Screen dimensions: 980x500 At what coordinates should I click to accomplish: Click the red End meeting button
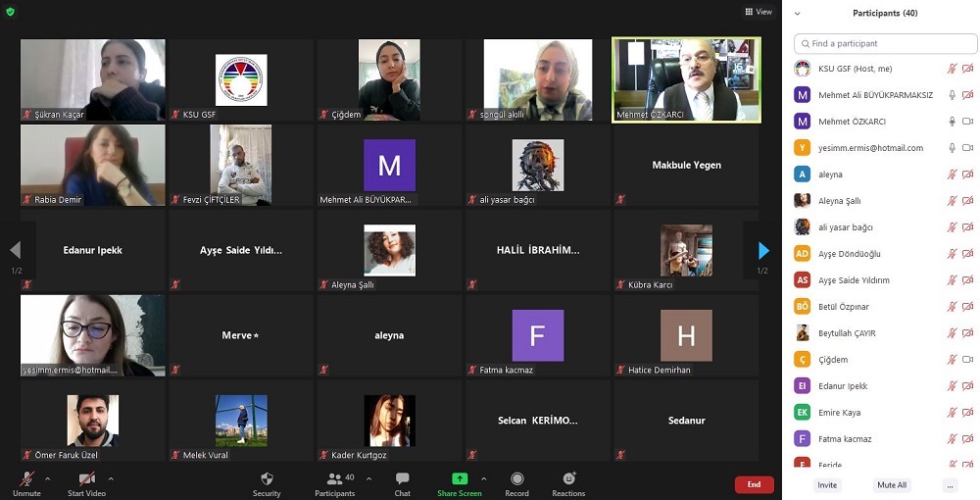click(x=754, y=484)
